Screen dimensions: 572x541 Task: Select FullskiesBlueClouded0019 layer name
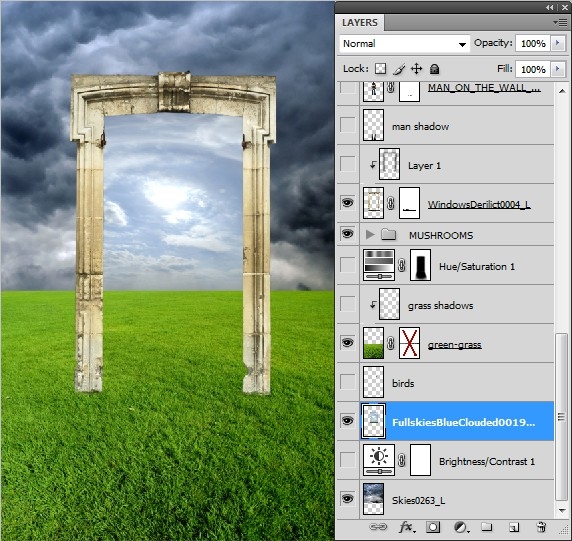point(463,422)
